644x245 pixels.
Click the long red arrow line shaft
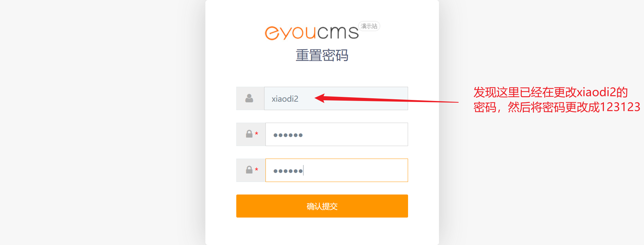[390, 100]
